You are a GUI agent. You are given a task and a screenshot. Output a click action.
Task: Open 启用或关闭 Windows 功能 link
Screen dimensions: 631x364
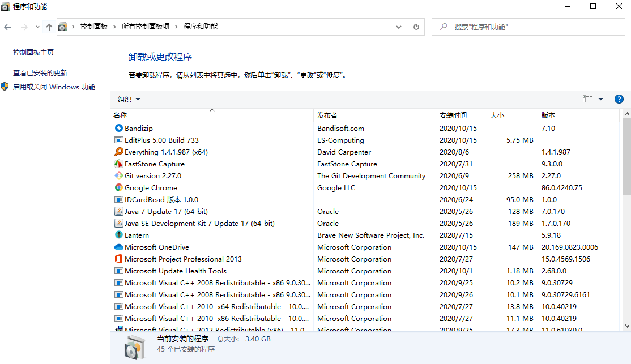[x=54, y=87]
